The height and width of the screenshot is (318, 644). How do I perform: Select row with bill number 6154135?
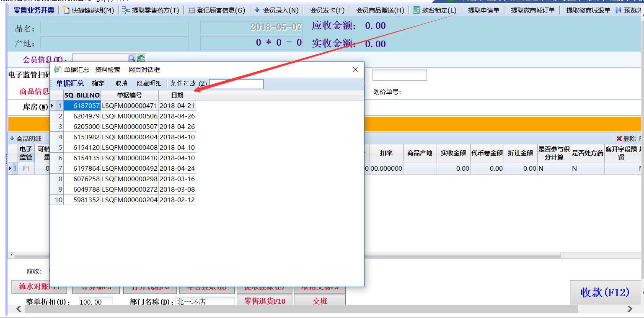coord(123,158)
